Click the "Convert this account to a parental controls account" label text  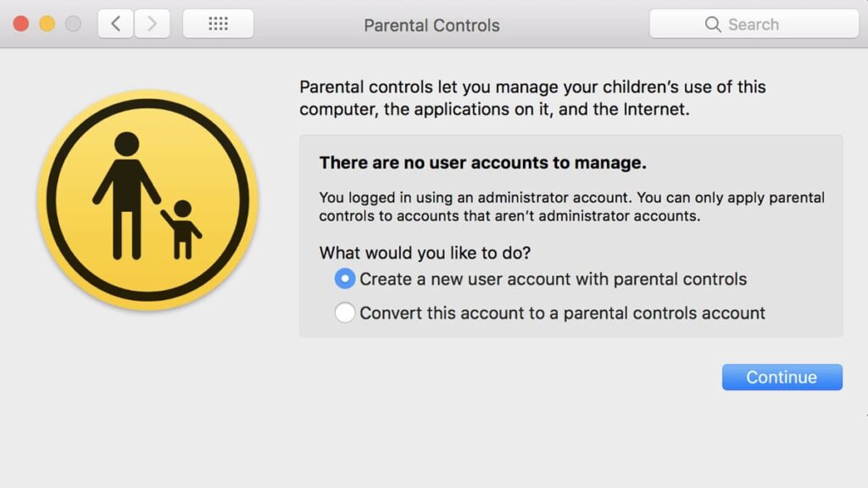[x=562, y=313]
